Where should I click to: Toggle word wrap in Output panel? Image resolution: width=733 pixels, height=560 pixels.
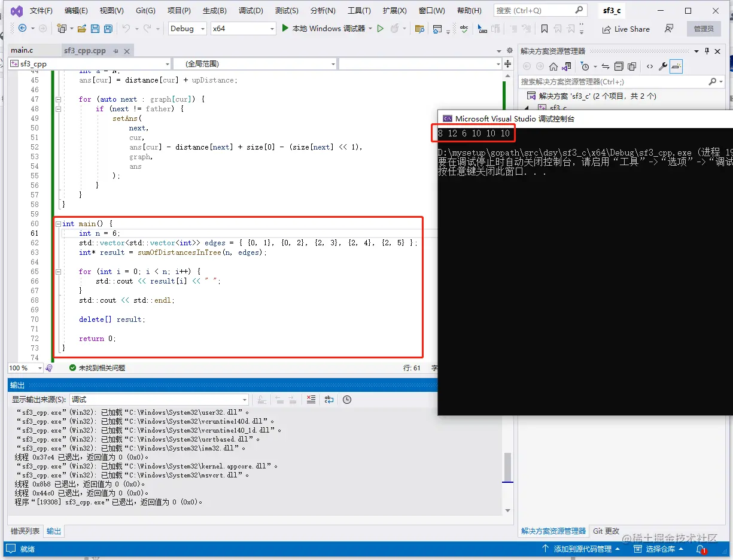329,400
